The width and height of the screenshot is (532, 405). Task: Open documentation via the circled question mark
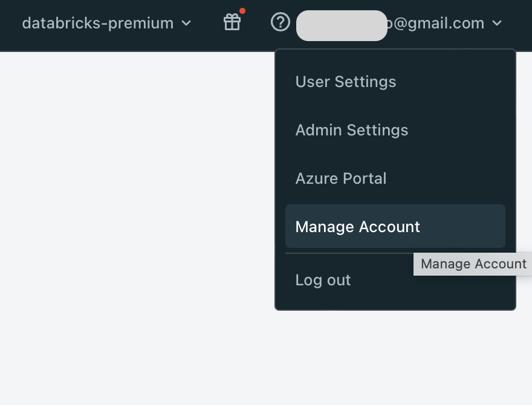tap(280, 22)
